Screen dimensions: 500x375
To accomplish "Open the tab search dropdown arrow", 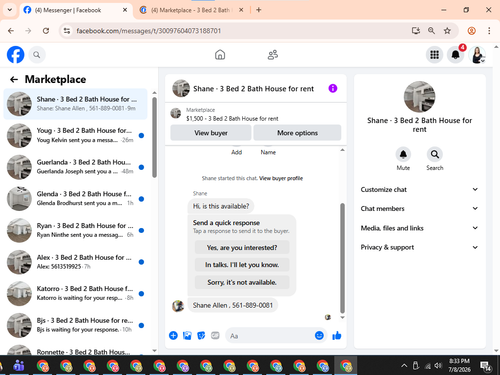I will 10,10.
